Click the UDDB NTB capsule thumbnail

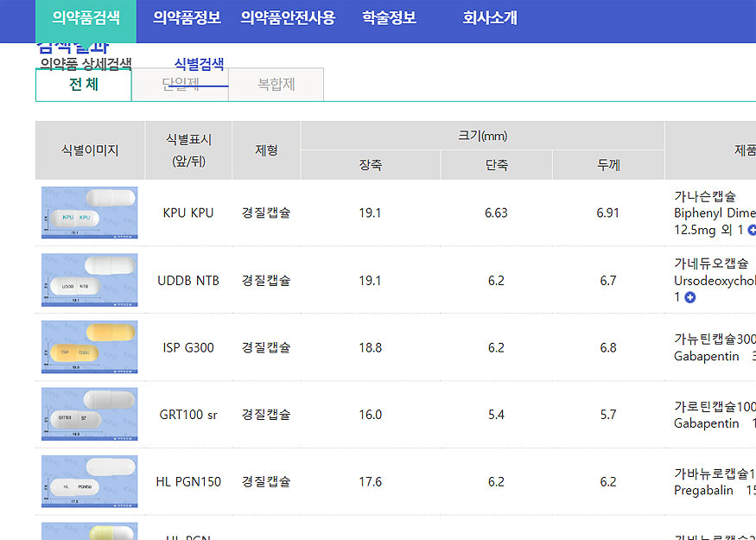pyautogui.click(x=90, y=280)
